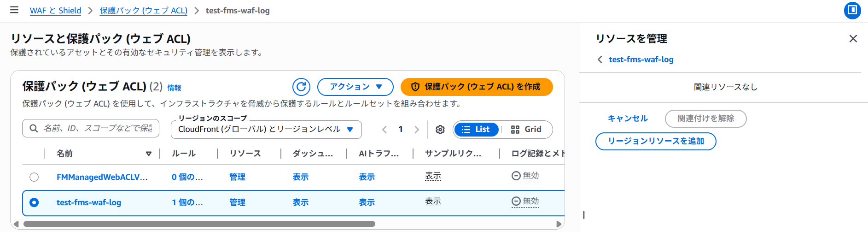Sort by the 名前 column arrow
Image resolution: width=868 pixels, height=232 pixels.
coord(148,154)
